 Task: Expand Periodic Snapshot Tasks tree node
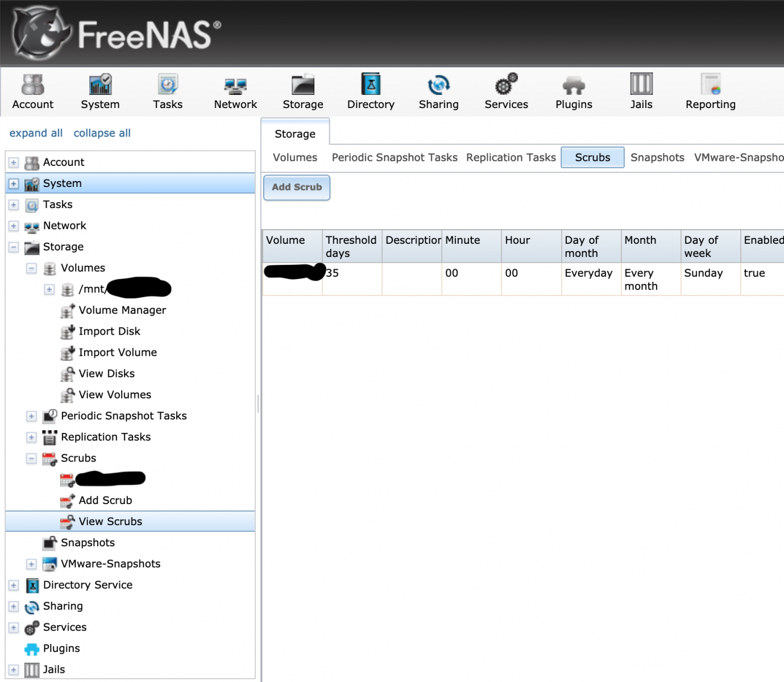pyautogui.click(x=31, y=416)
